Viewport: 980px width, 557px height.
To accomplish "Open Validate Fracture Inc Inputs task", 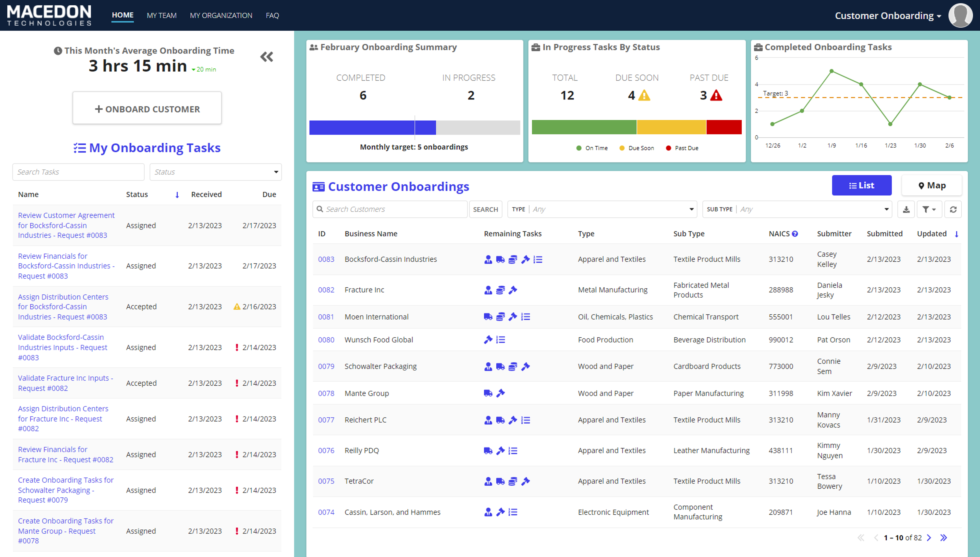I will [65, 383].
